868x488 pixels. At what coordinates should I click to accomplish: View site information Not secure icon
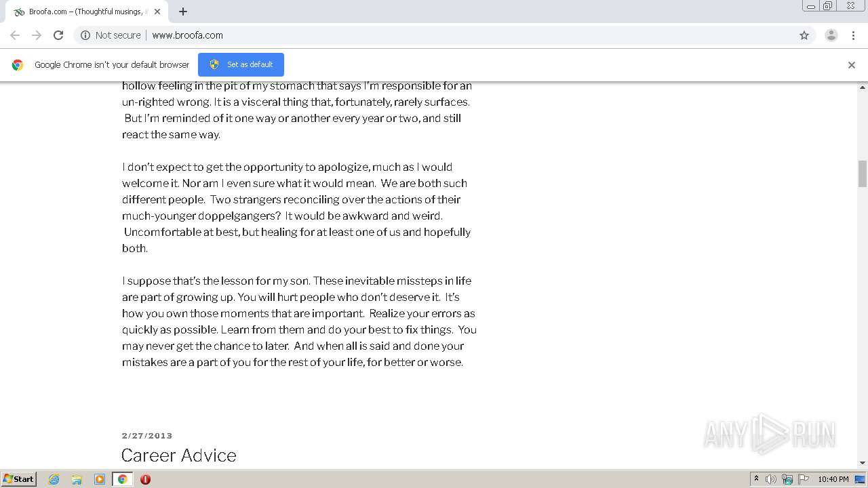click(85, 35)
